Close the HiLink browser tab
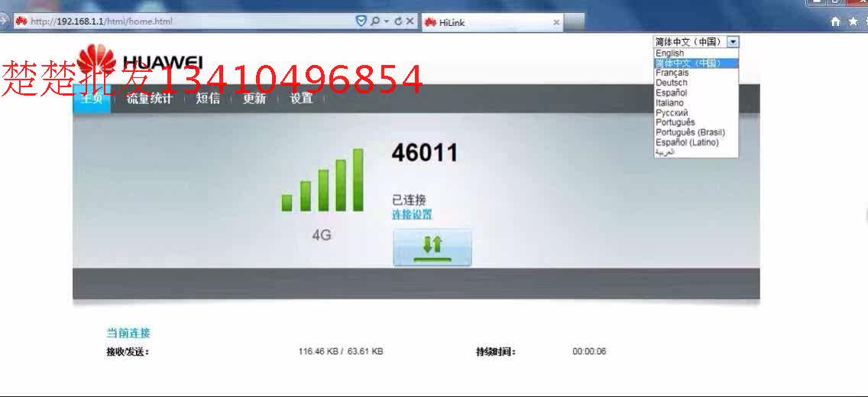Screen dimensions: 868x397 pos(556,23)
